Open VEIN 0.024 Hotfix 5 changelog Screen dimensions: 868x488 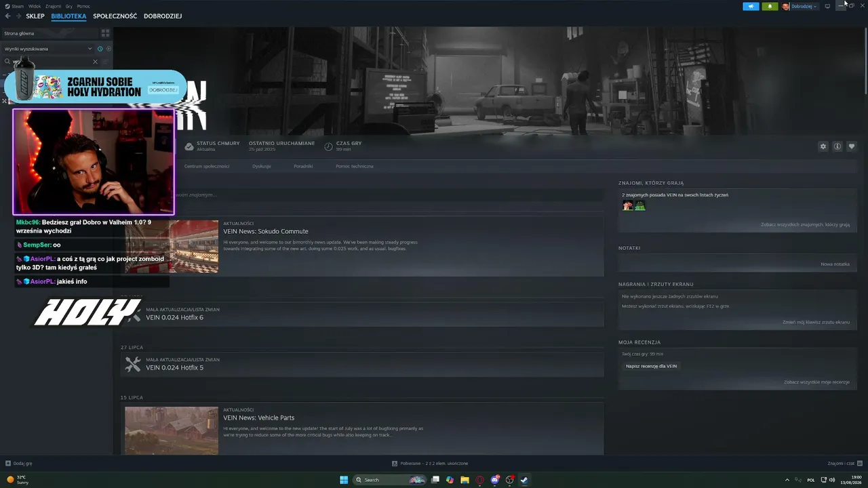pos(174,367)
